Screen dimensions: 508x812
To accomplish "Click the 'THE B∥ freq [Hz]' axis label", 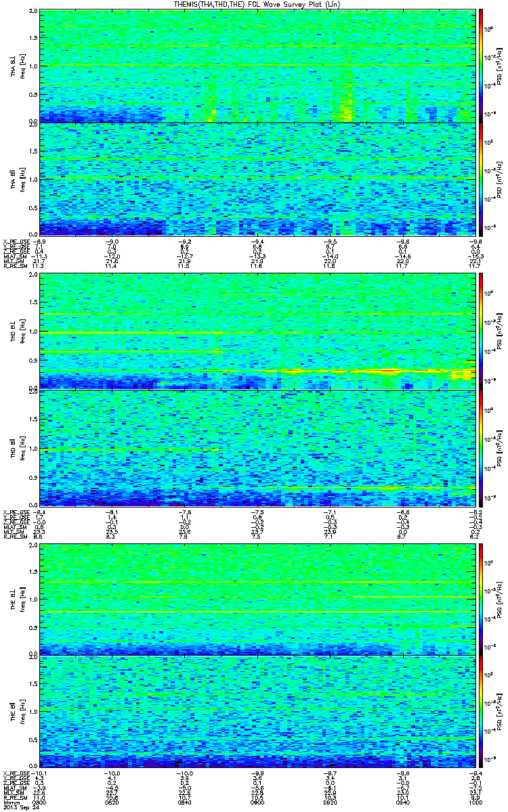I will tap(16, 713).
